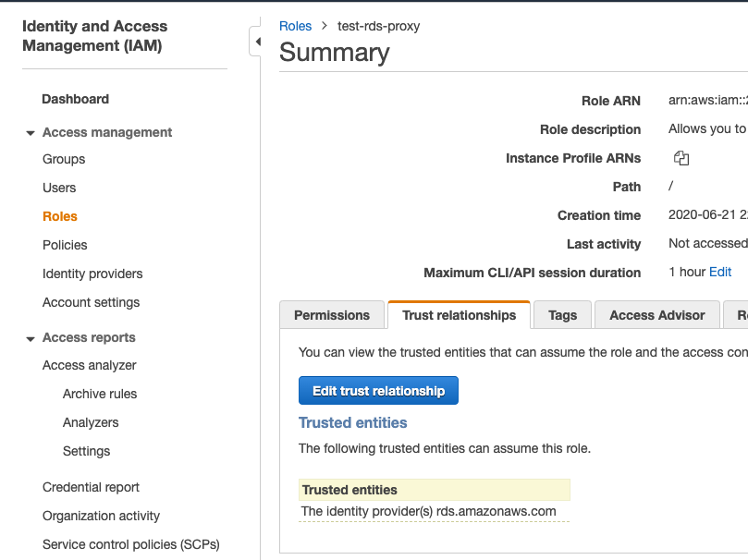Click the Access reports section label
The width and height of the screenshot is (748, 560).
point(89,337)
